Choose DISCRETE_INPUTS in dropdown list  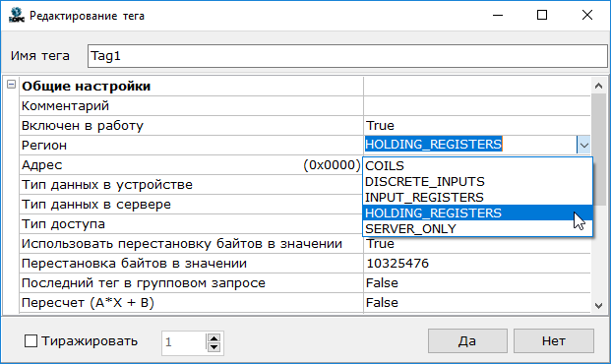pos(477,182)
